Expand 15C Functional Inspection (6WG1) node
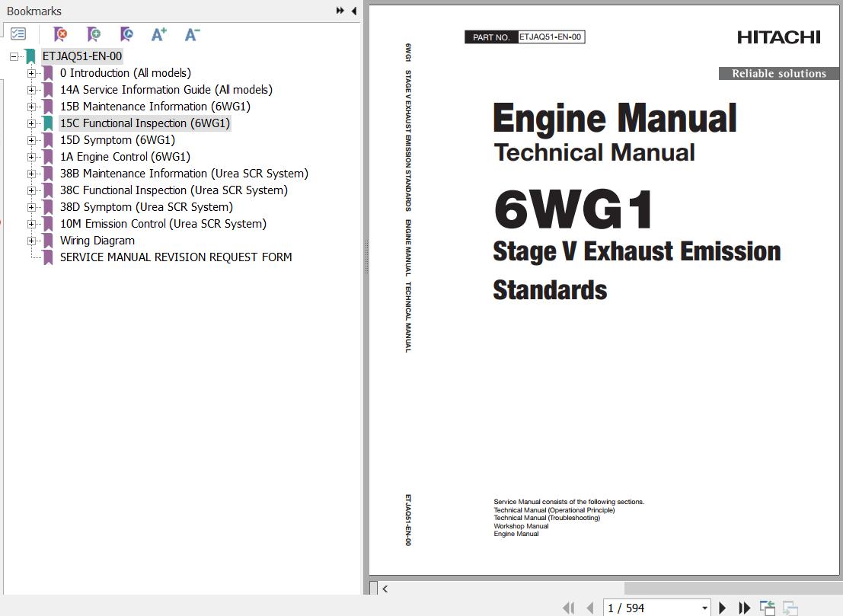The height and width of the screenshot is (616, 843). [x=31, y=123]
